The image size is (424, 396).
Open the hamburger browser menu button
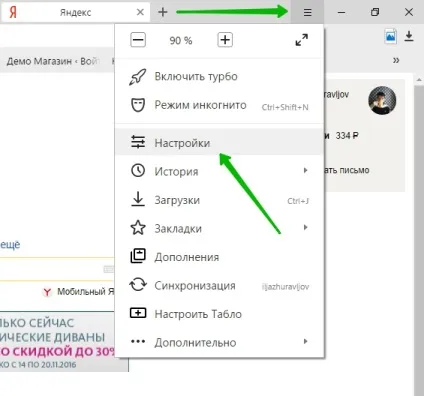pyautogui.click(x=307, y=12)
